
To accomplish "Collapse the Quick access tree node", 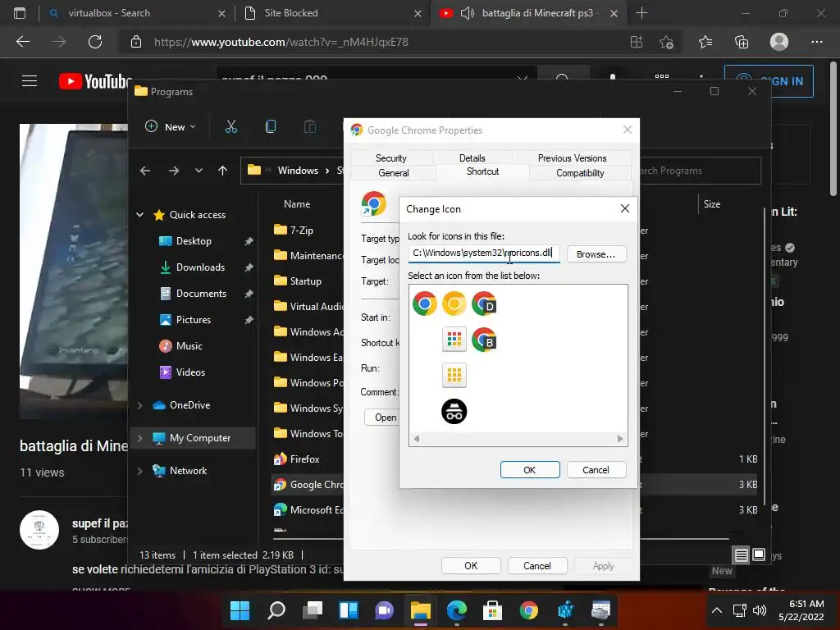I will (139, 215).
